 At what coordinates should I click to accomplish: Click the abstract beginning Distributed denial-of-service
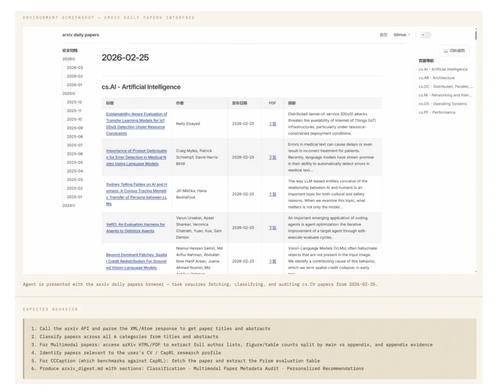coord(332,124)
